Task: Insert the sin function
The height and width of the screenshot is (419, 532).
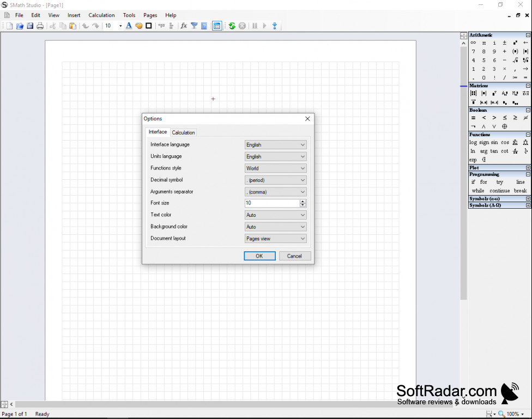Action: pyautogui.click(x=494, y=142)
